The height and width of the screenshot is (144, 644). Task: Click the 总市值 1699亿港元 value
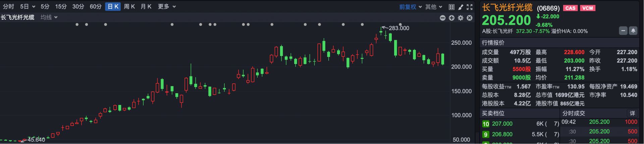point(570,95)
